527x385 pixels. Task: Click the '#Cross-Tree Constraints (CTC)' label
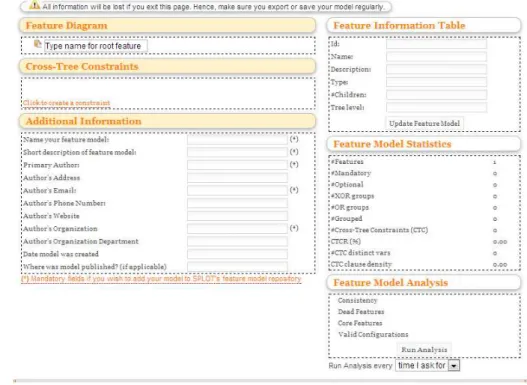point(379,230)
